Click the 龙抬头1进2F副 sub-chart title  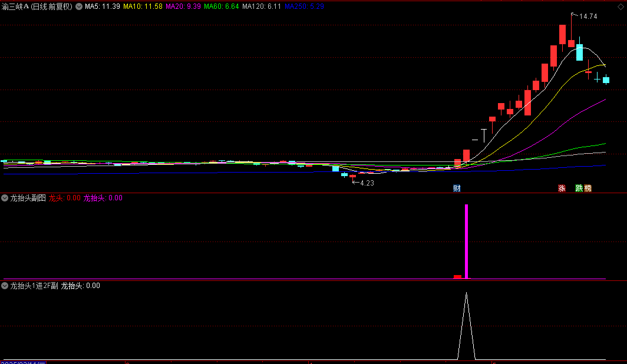coord(34,286)
